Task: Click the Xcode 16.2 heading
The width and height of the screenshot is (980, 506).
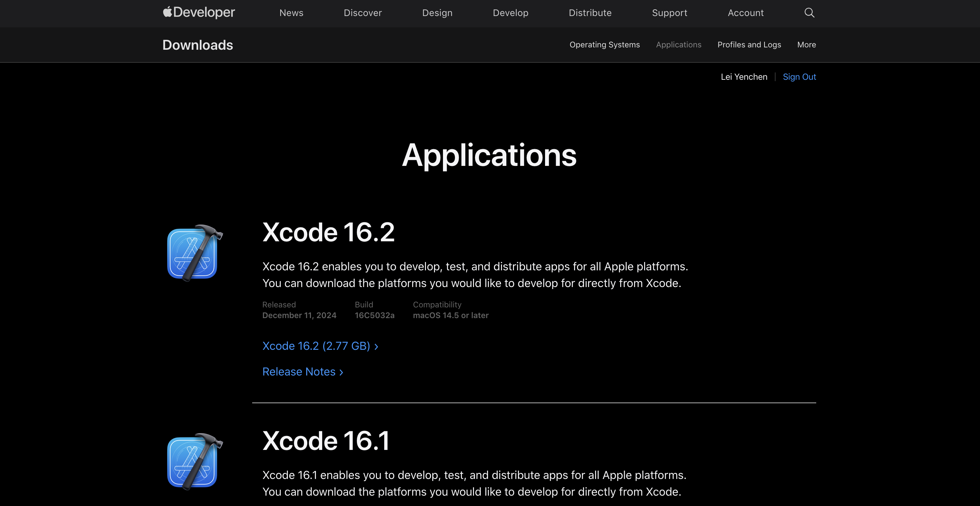Action: click(x=328, y=232)
